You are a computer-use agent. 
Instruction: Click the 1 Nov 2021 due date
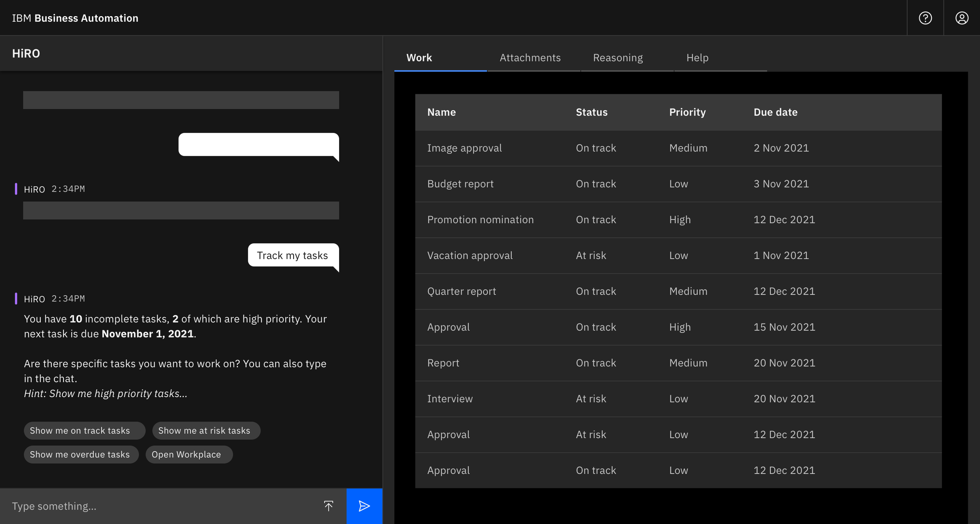tap(781, 255)
